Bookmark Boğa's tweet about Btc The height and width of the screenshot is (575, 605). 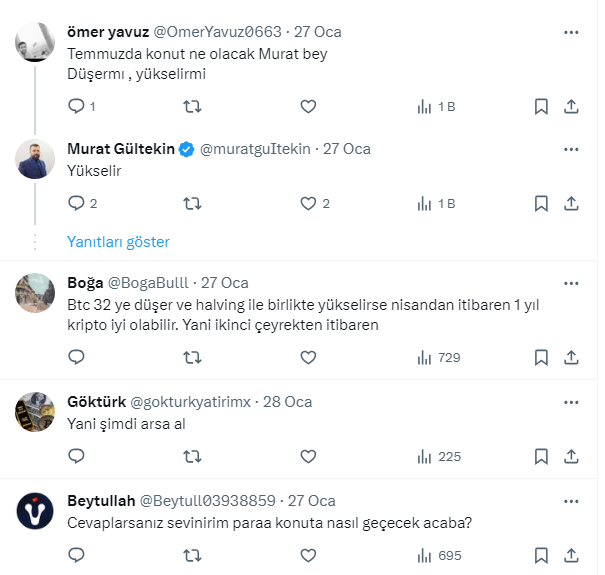click(x=541, y=357)
